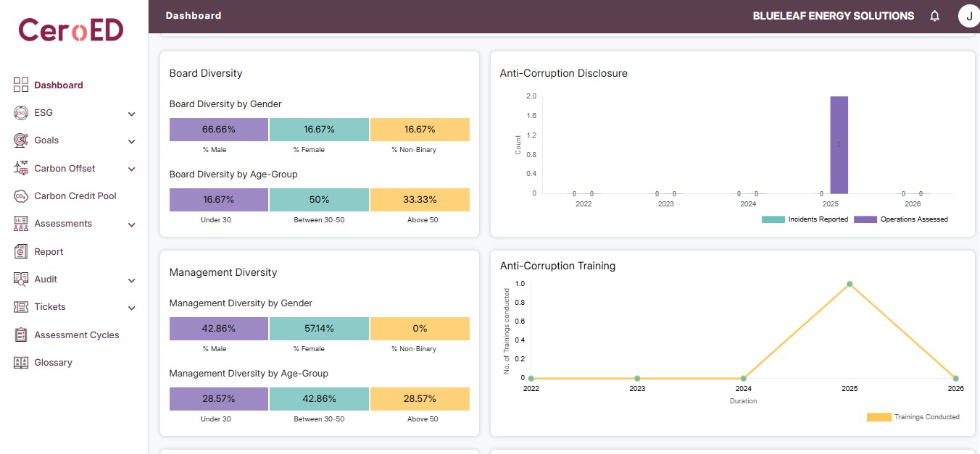Click the Tickets icon in sidebar
Viewport: 980px width, 454px height.
pyautogui.click(x=21, y=307)
